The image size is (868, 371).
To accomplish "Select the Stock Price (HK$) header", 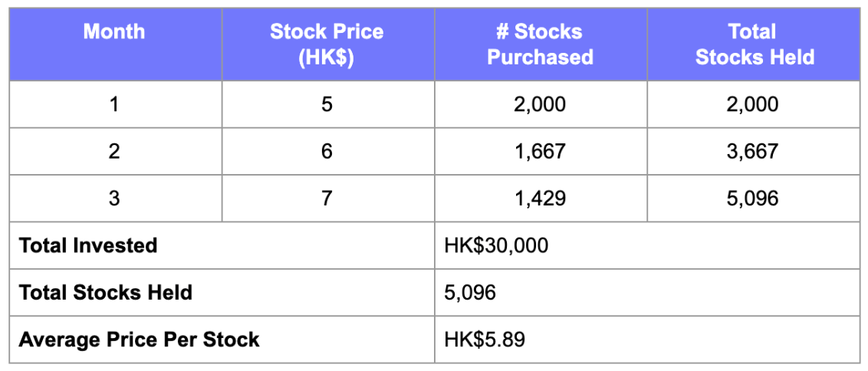I will (327, 44).
